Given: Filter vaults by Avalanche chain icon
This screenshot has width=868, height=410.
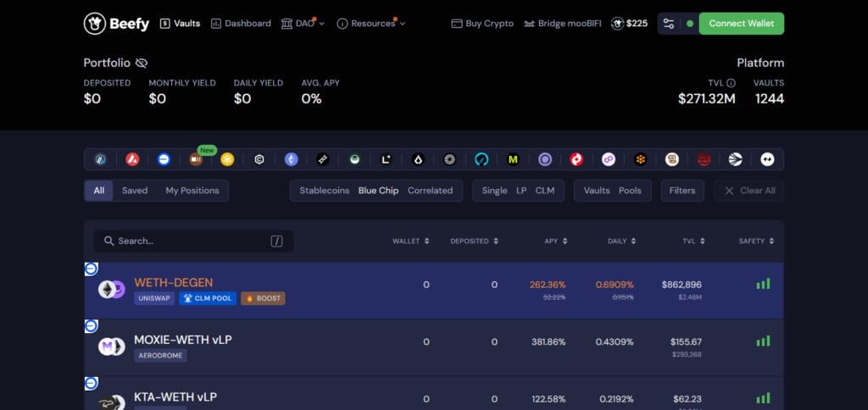Looking at the screenshot, I should point(132,159).
